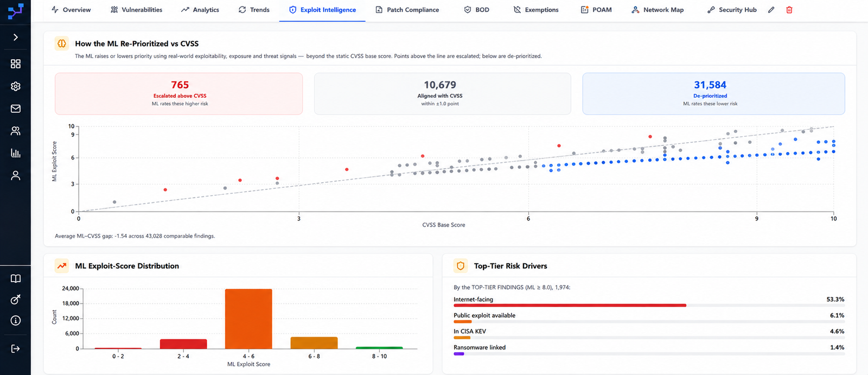Open the users group icon in sidebar

click(16, 131)
